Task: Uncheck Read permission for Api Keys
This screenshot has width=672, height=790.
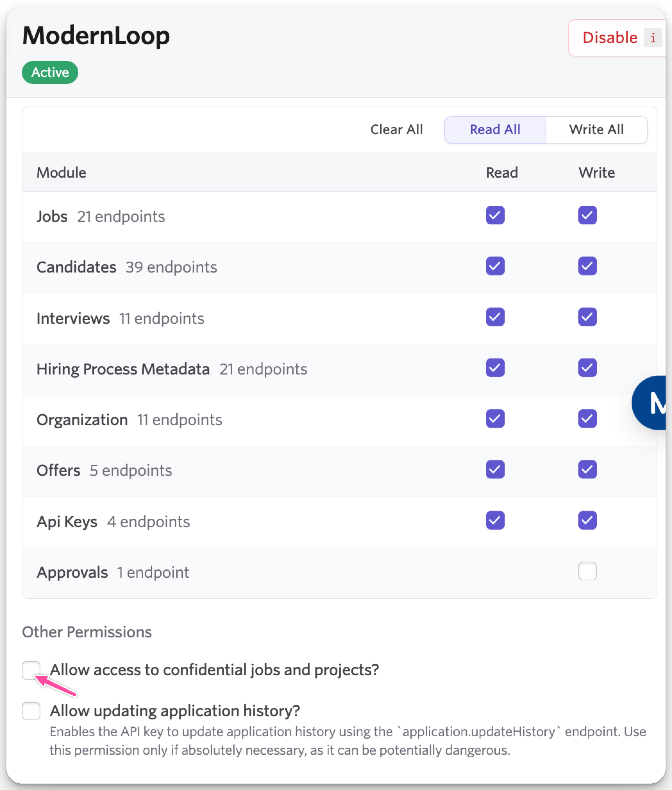Action: click(x=495, y=520)
